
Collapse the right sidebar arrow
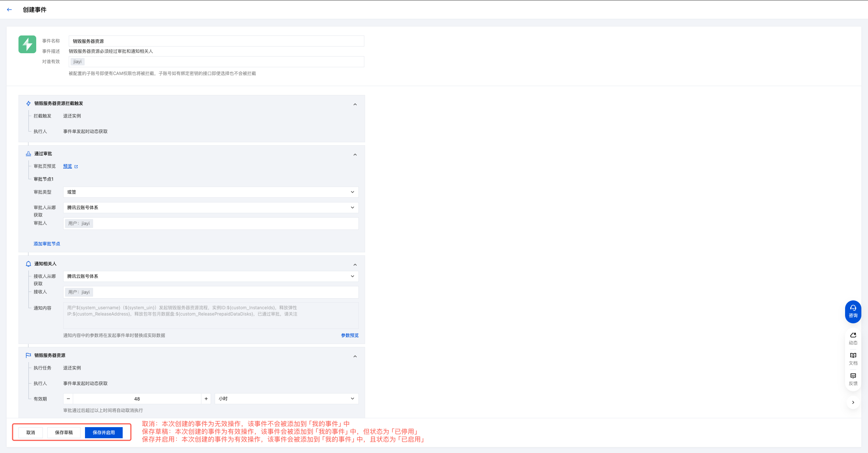pos(853,402)
